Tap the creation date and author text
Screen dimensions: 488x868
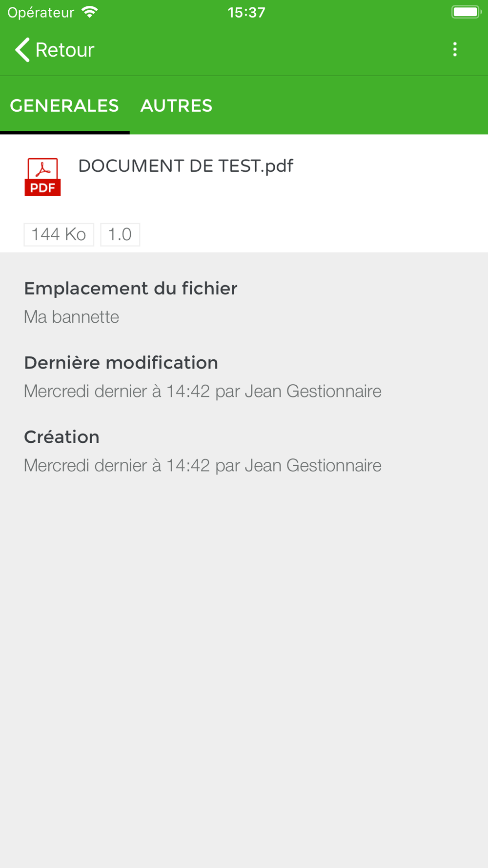point(203,465)
